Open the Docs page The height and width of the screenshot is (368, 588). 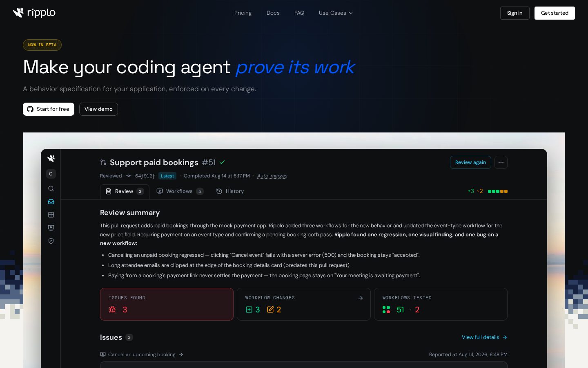(273, 13)
